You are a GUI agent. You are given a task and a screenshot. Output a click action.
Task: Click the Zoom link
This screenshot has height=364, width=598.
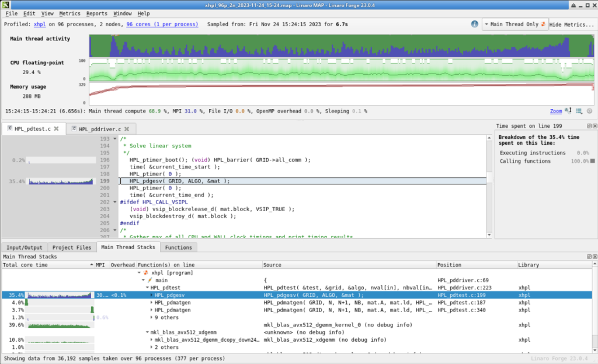(556, 111)
